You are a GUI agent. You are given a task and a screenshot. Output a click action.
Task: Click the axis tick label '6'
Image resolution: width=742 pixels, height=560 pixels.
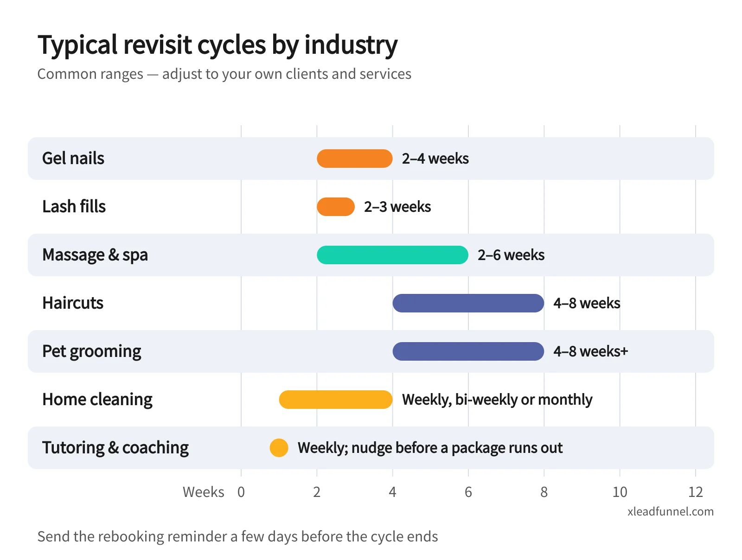(468, 492)
